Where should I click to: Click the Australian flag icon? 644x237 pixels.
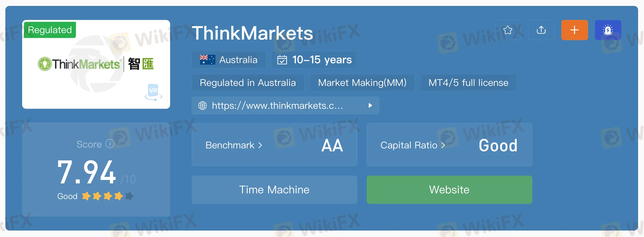coord(207,60)
